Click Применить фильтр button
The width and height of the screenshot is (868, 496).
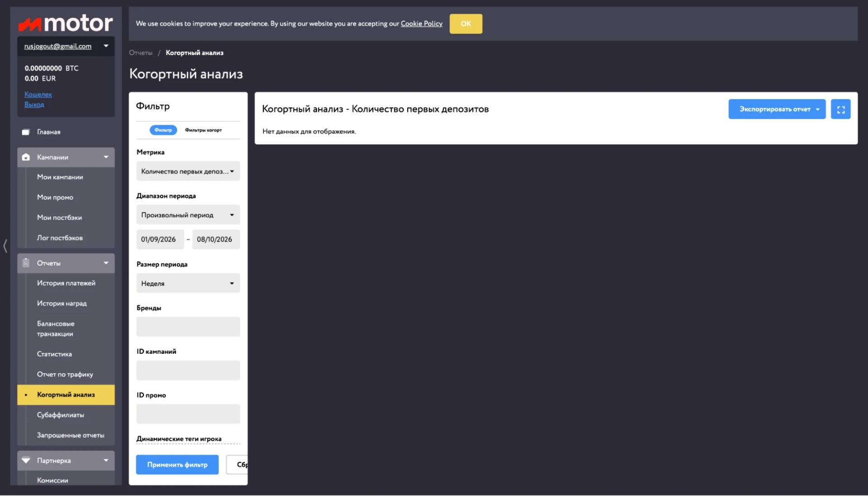coord(177,465)
